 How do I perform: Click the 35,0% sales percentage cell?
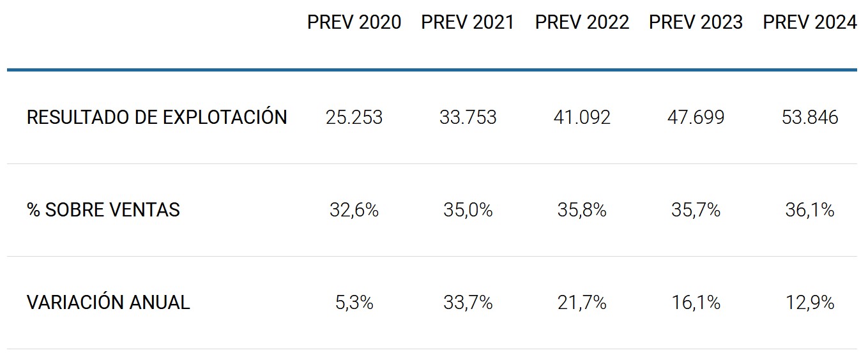tap(468, 210)
